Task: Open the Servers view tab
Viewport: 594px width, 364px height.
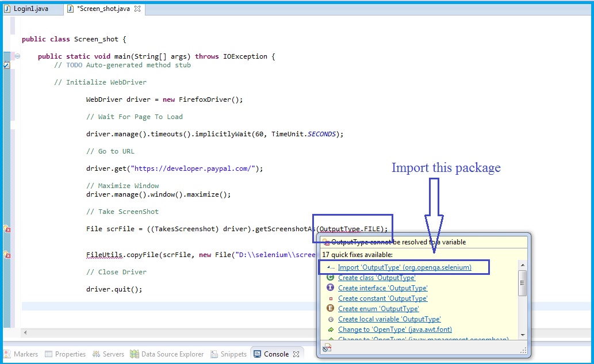Action: (108, 354)
